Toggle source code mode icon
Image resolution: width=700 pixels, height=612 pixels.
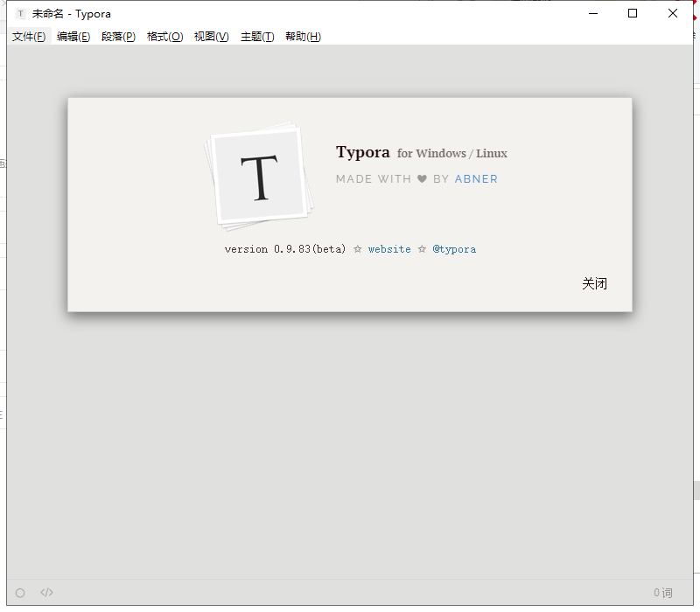47,593
